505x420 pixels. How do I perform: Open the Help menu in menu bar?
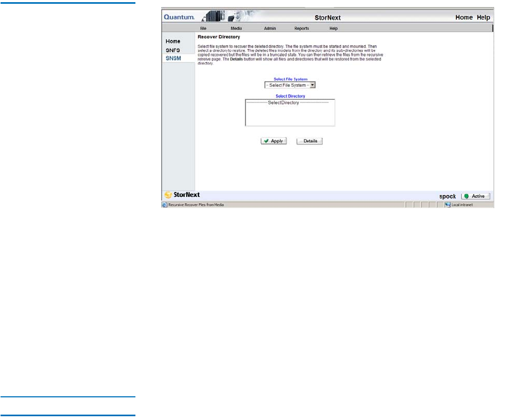(x=333, y=29)
